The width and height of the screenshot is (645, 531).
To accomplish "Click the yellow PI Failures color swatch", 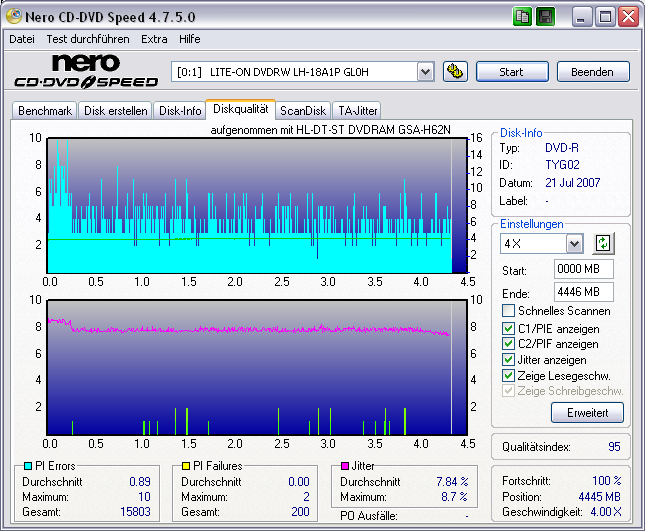I will (x=186, y=466).
